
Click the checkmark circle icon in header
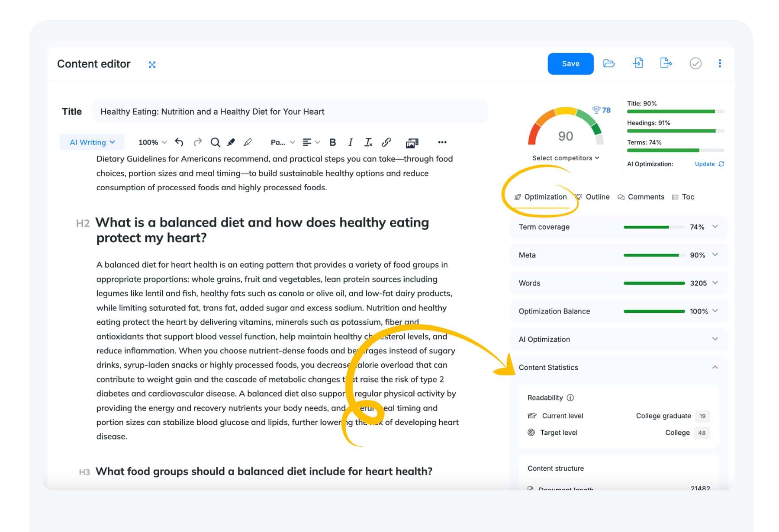click(695, 64)
